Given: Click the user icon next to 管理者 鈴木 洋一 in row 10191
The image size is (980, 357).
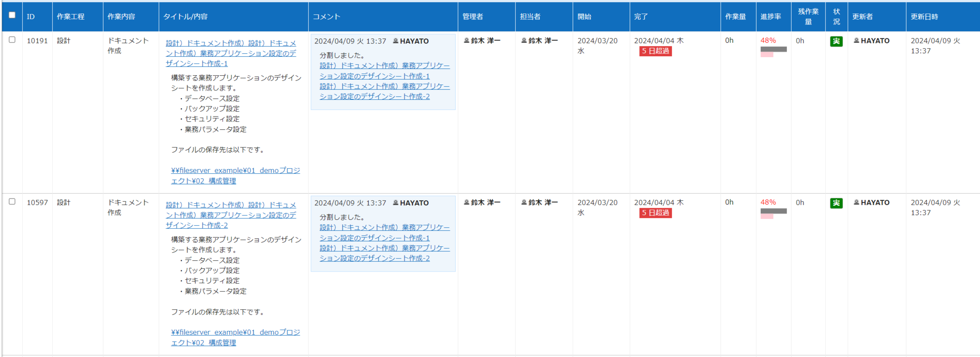Looking at the screenshot, I should point(466,41).
